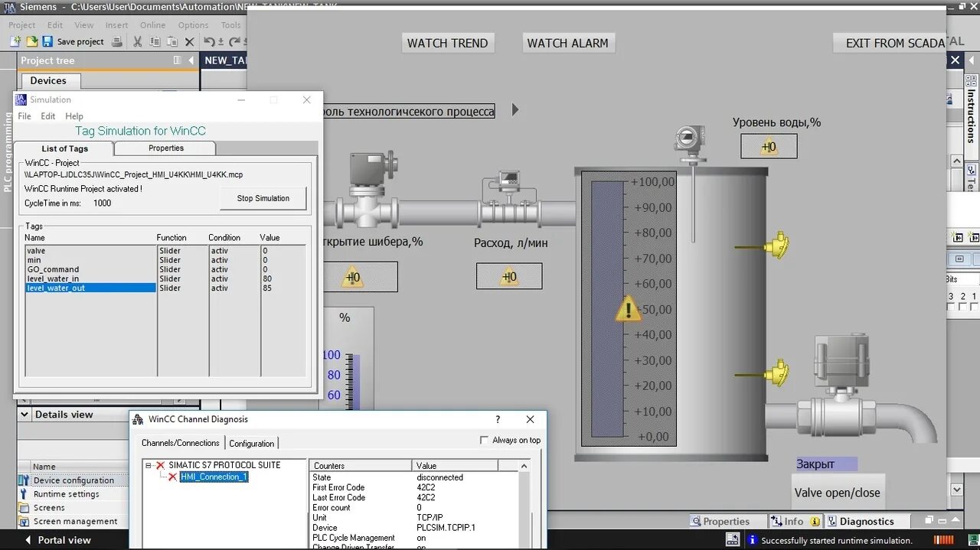Click the blue floppy Save icon
Image resolution: width=980 pixels, height=550 pixels.
[x=47, y=41]
